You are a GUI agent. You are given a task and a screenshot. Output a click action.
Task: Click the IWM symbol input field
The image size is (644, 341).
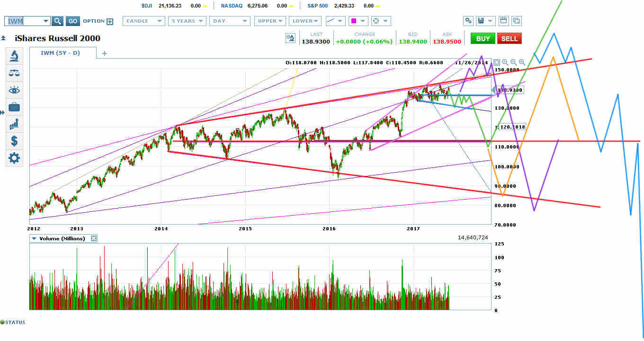24,21
